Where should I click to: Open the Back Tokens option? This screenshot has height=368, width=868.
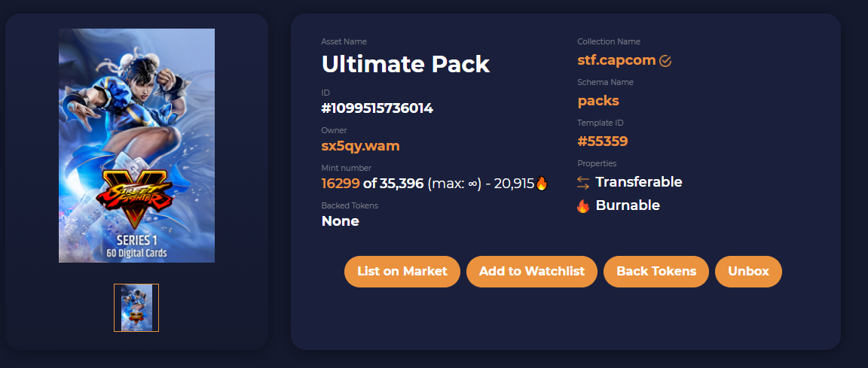[656, 272]
